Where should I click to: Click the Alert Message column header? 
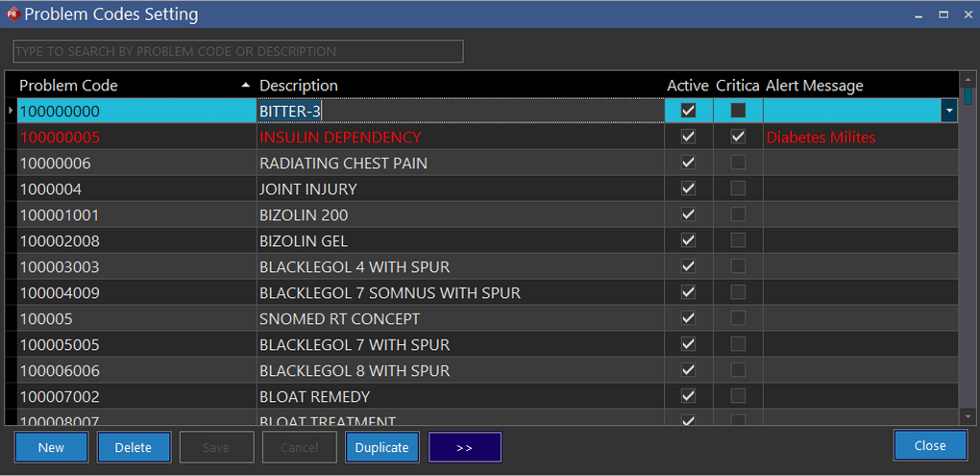click(814, 86)
